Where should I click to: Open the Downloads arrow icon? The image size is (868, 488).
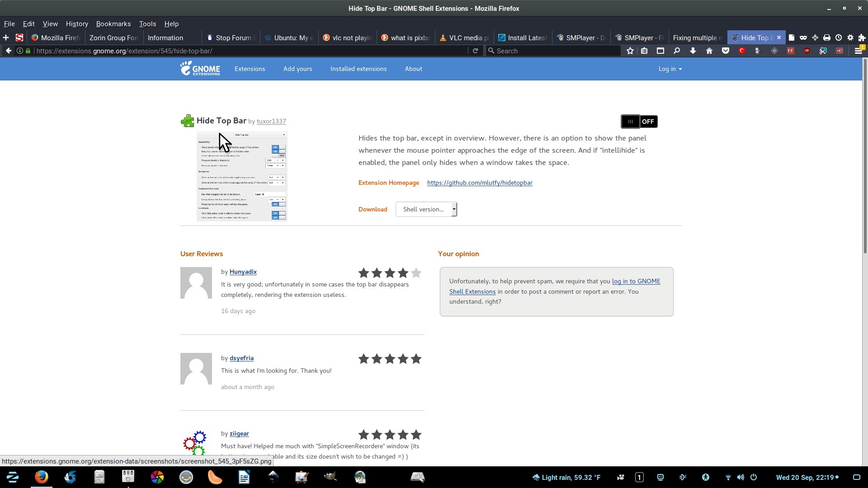(693, 51)
